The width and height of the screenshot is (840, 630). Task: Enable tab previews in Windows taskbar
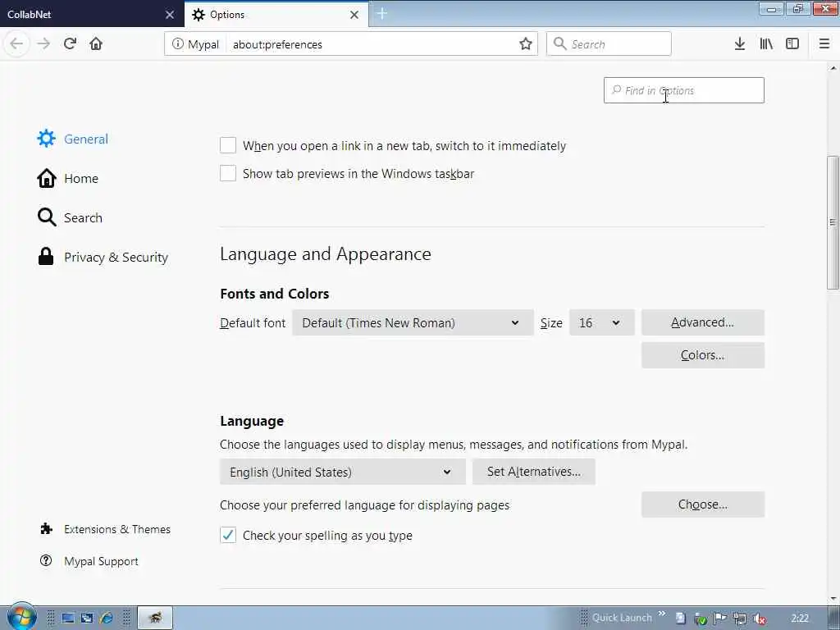tap(228, 173)
